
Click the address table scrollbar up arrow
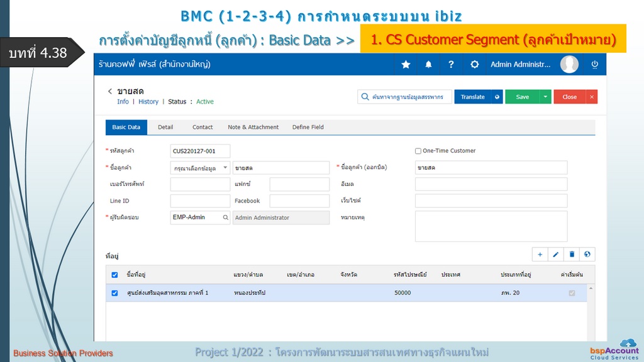[x=591, y=288]
